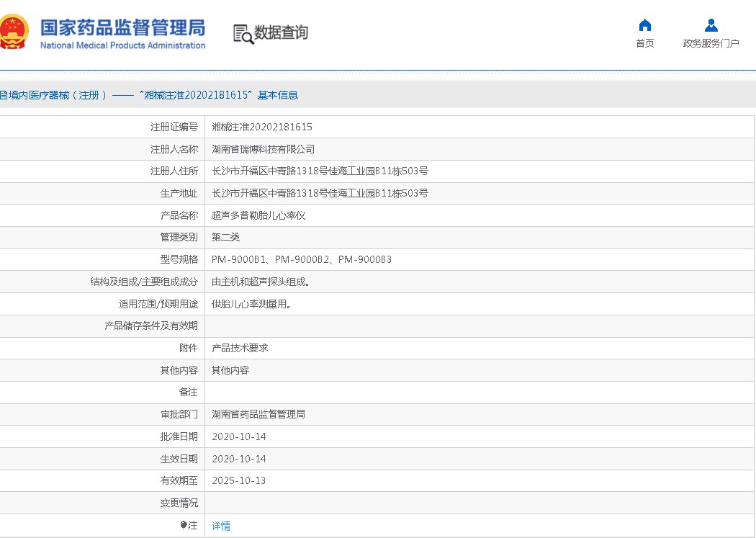Select model spec PM-9000B1、PM-9000B2、PM-9000B3
This screenshot has height=538, width=756.
coord(302,259)
